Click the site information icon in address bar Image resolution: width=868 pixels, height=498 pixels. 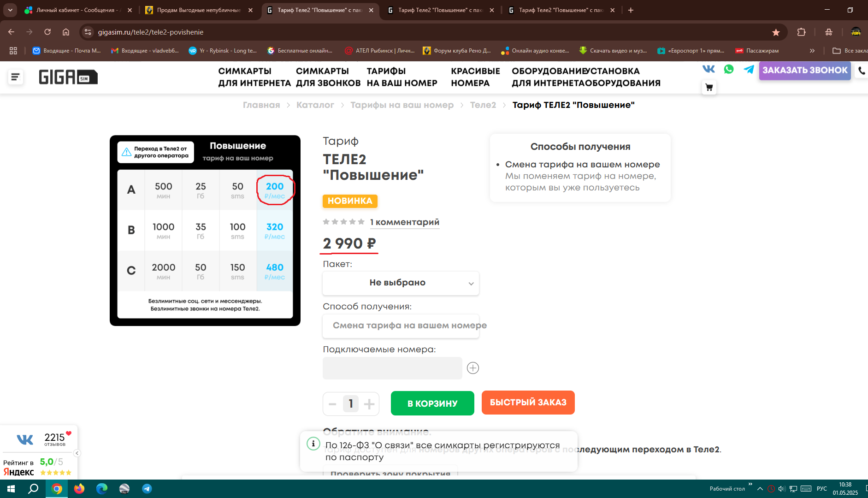88,32
